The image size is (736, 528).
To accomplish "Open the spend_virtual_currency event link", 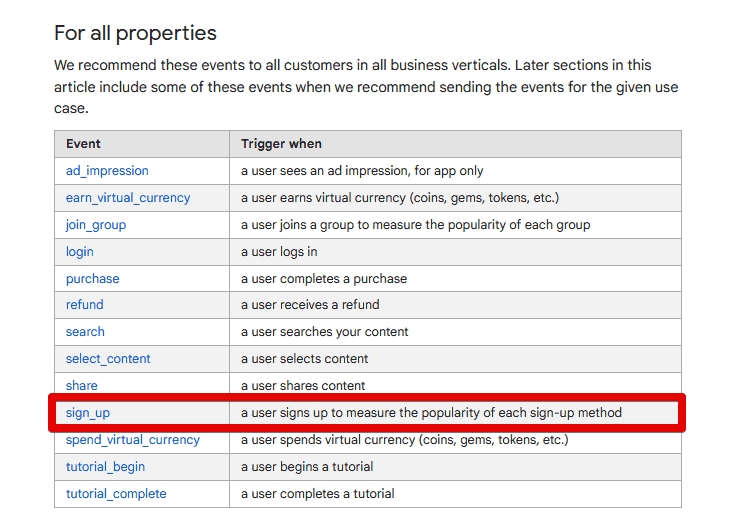I will pyautogui.click(x=133, y=440).
